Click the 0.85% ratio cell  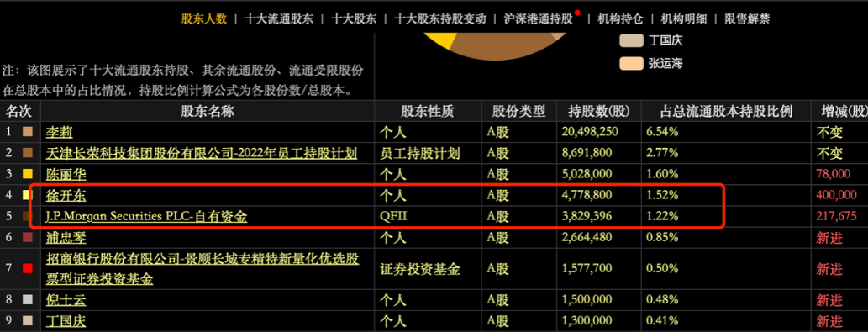click(x=726, y=238)
